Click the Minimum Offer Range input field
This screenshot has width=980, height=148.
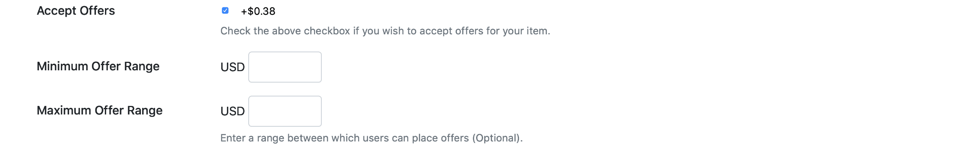[285, 67]
